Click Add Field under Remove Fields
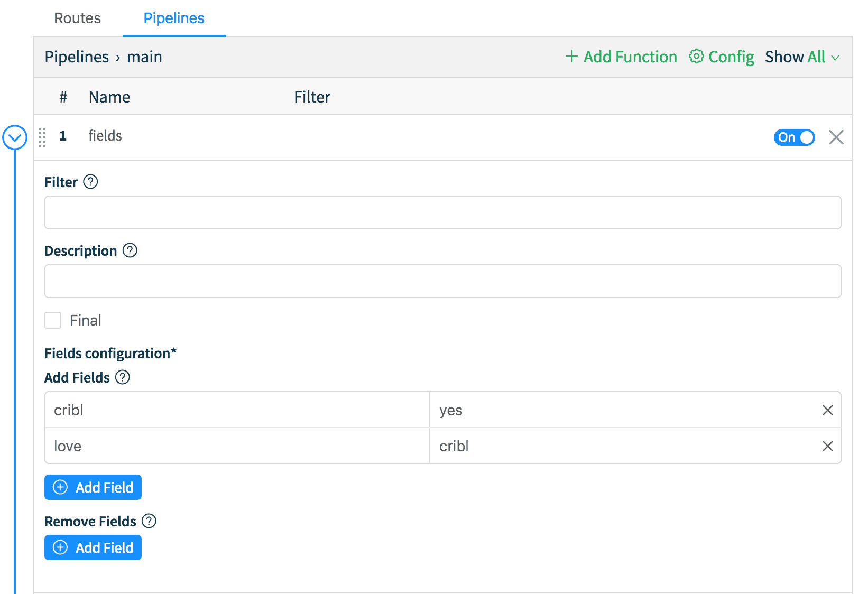The height and width of the screenshot is (594, 868). (93, 547)
